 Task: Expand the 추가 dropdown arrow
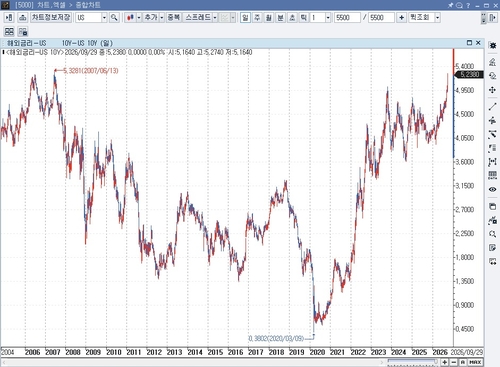click(x=162, y=17)
